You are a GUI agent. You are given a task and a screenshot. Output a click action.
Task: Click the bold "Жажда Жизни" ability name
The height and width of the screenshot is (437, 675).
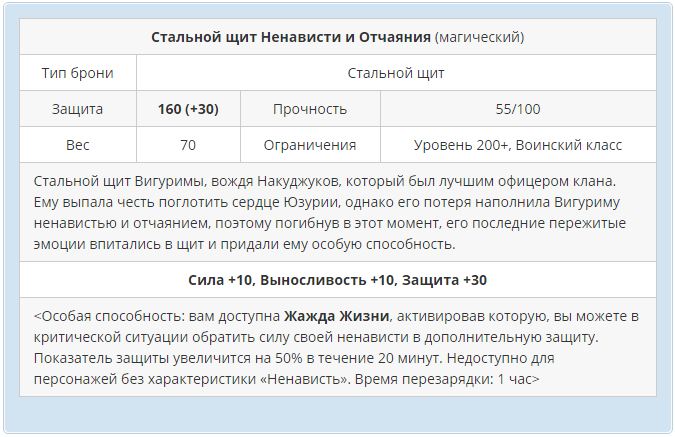336,317
